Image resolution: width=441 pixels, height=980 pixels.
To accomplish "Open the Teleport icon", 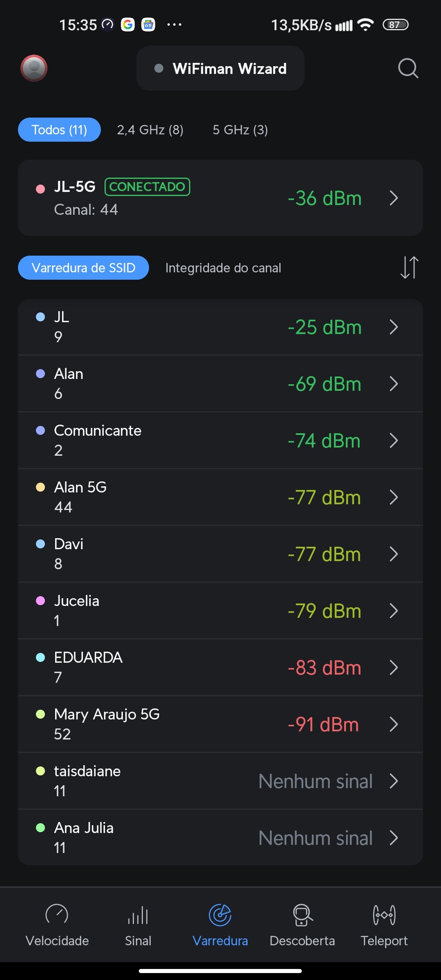I will coord(384,915).
